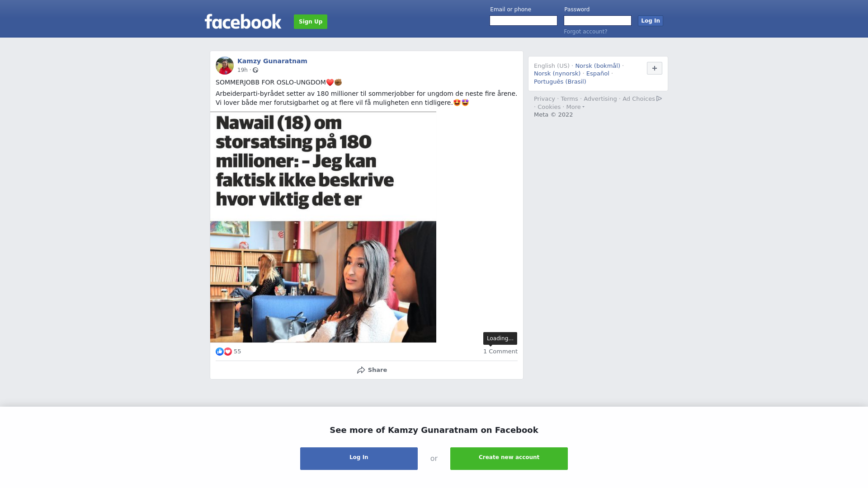Image resolution: width=868 pixels, height=488 pixels.
Task: Click the Password input field
Action: (598, 21)
